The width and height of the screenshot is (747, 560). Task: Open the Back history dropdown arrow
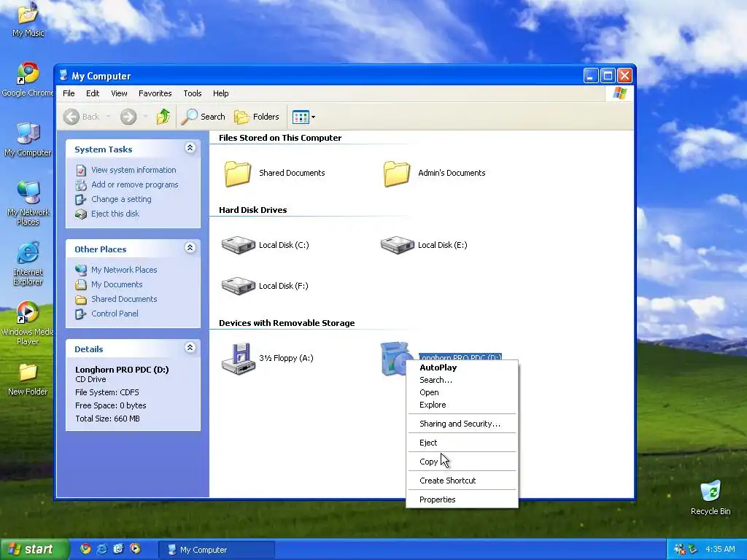tap(108, 117)
